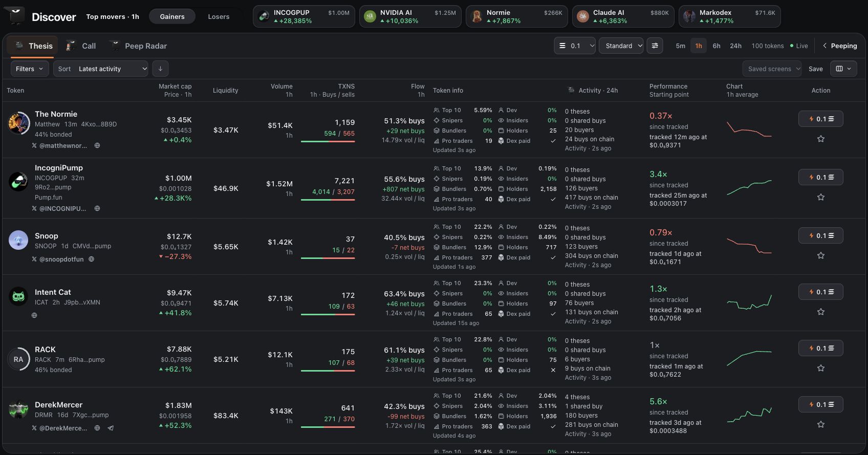The height and width of the screenshot is (455, 868).
Task: Open the Peeping panel link
Action: (x=839, y=46)
